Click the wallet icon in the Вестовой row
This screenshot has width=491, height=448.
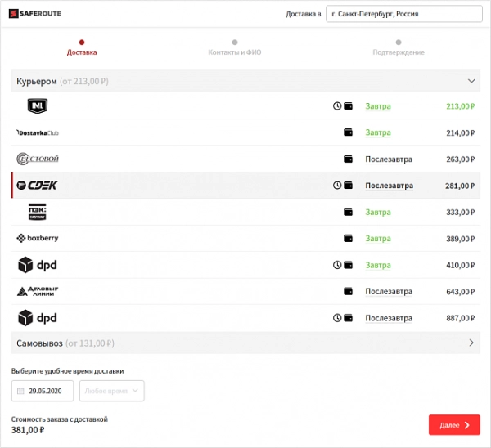click(x=349, y=159)
